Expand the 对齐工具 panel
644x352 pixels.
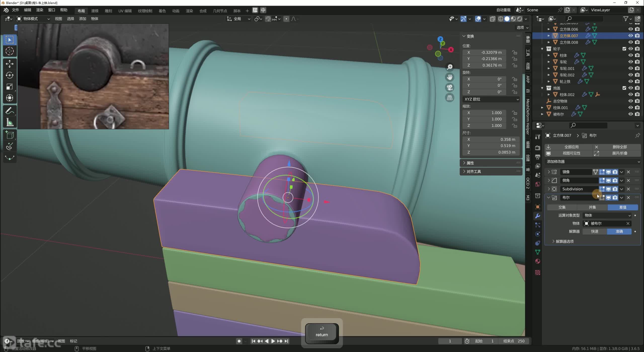click(x=491, y=171)
